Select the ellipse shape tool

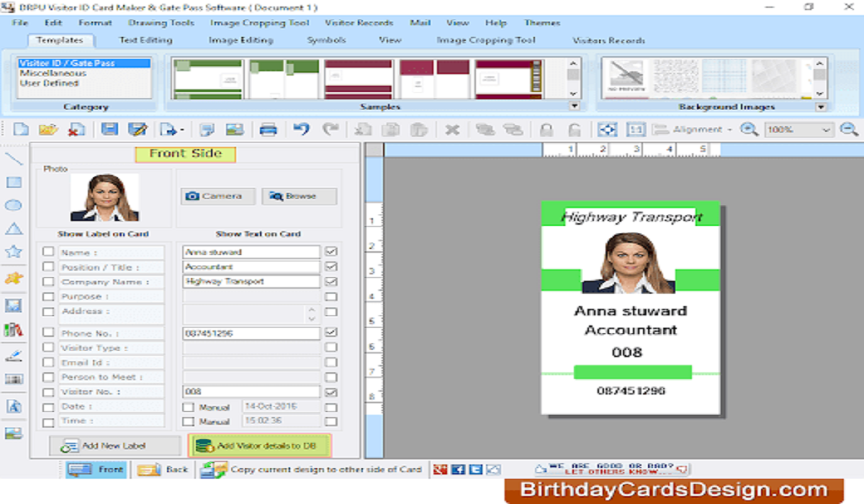tap(14, 206)
